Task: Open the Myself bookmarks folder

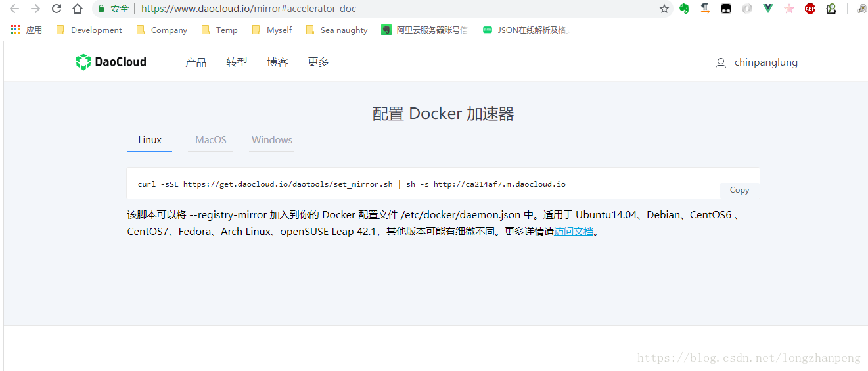Action: click(272, 30)
